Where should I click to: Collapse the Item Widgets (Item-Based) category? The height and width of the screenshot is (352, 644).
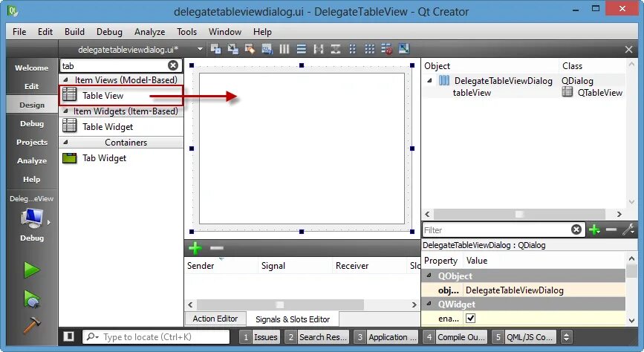[65, 111]
